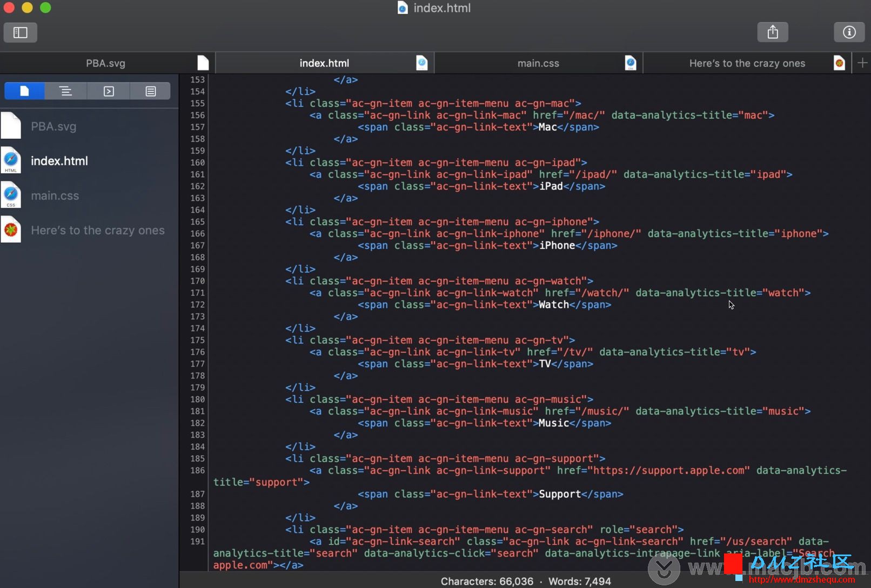This screenshot has width=871, height=588.
Task: Open PBA.svg in the sidebar list
Action: pos(89,126)
